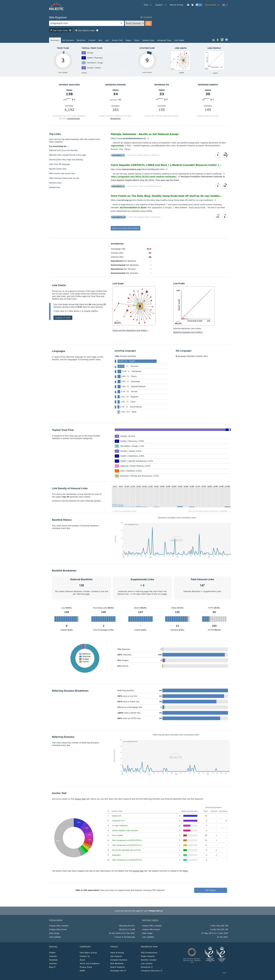This screenshot has width=275, height=980.
Task: Click the Link Density 16 badge
Action: (x=119, y=217)
